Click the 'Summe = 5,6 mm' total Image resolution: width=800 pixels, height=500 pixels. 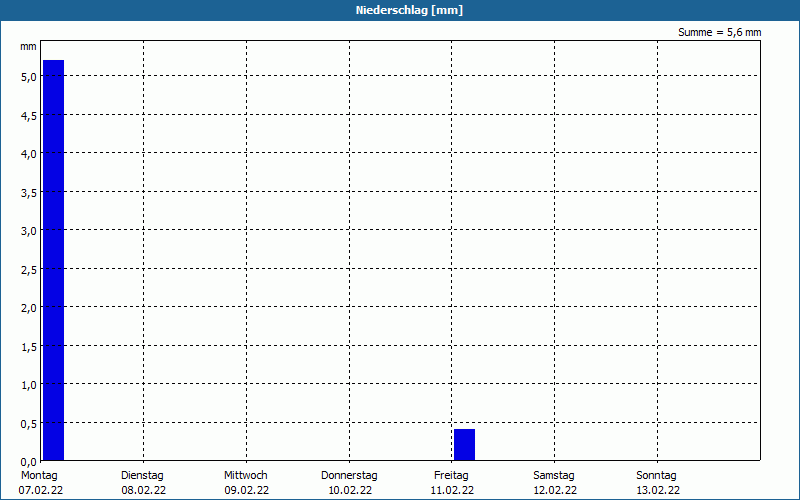click(x=719, y=32)
